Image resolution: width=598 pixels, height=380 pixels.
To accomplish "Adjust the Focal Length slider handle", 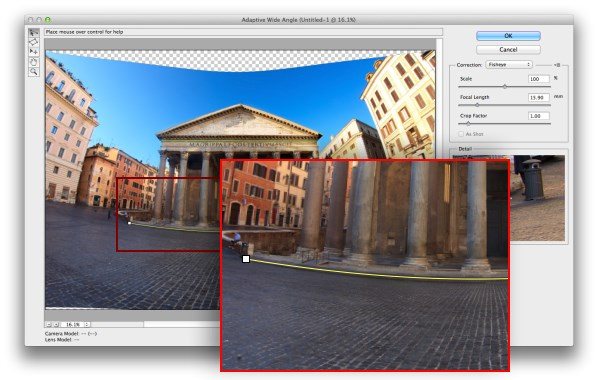I will [477, 105].
